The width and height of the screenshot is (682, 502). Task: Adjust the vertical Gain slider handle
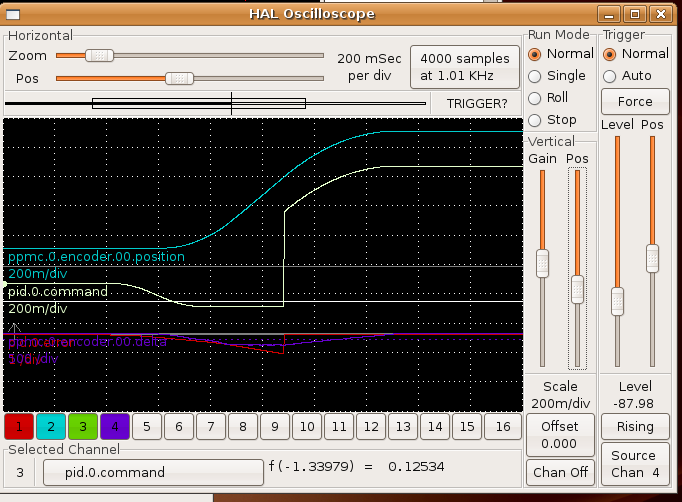pyautogui.click(x=542, y=263)
